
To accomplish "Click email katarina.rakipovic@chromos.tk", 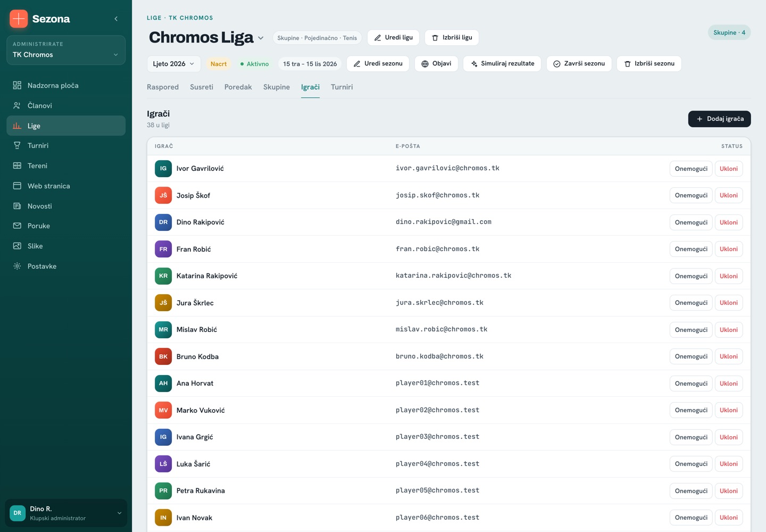I will point(453,276).
